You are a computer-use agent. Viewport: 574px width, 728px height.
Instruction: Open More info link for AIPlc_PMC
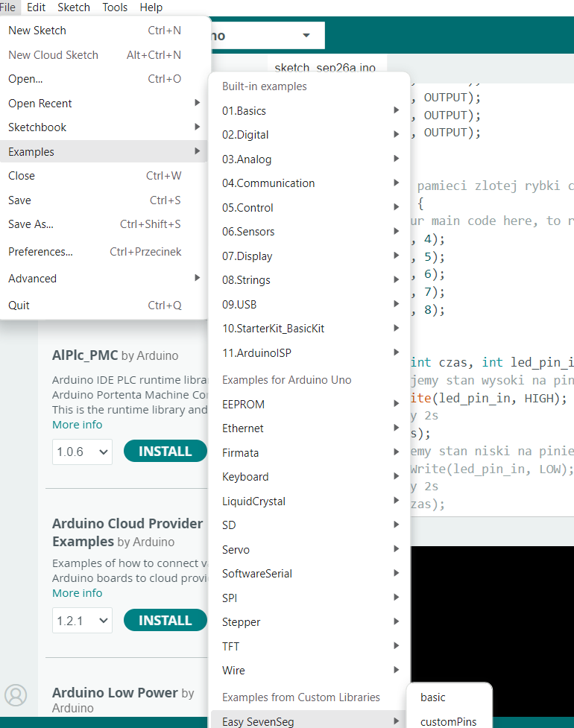[x=77, y=425]
